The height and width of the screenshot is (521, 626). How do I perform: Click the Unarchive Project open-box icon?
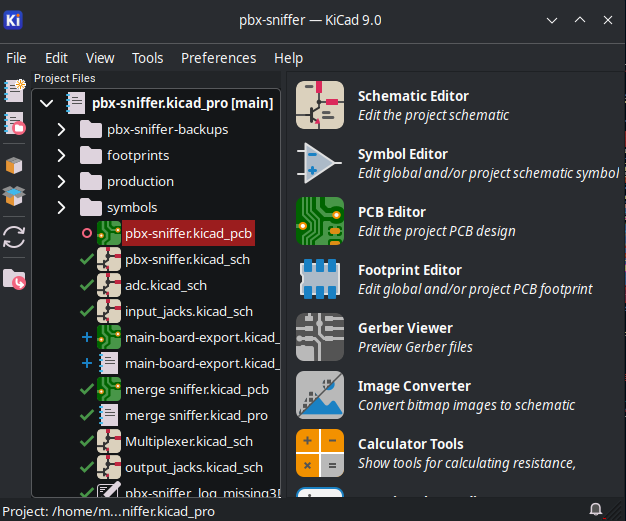(x=14, y=196)
